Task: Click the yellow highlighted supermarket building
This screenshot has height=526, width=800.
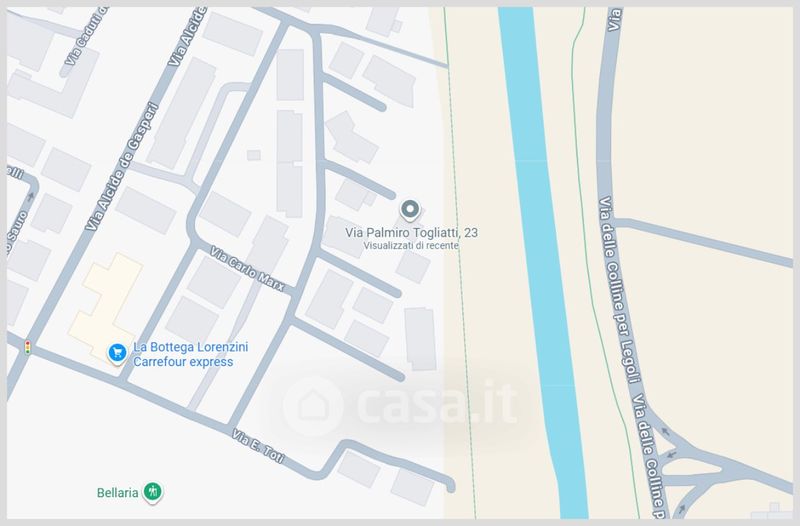Action: click(x=105, y=300)
